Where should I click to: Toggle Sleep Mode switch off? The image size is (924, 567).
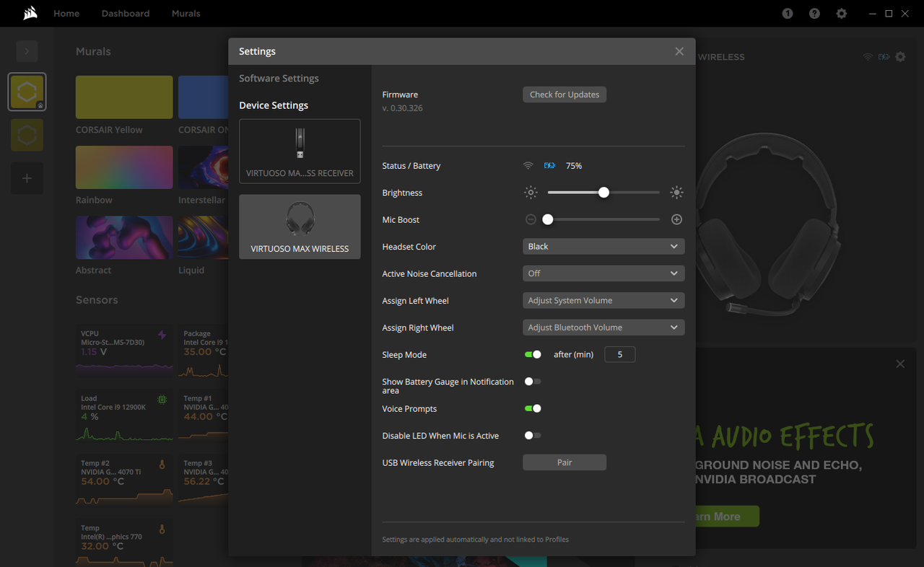(533, 355)
